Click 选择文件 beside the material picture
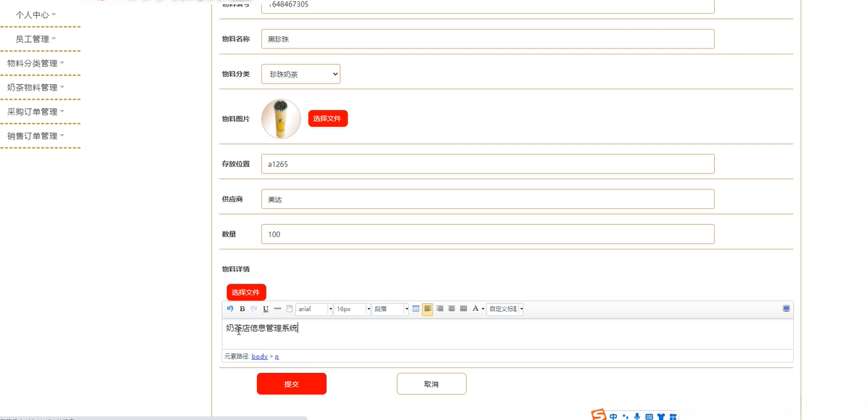The image size is (868, 420). (x=328, y=118)
